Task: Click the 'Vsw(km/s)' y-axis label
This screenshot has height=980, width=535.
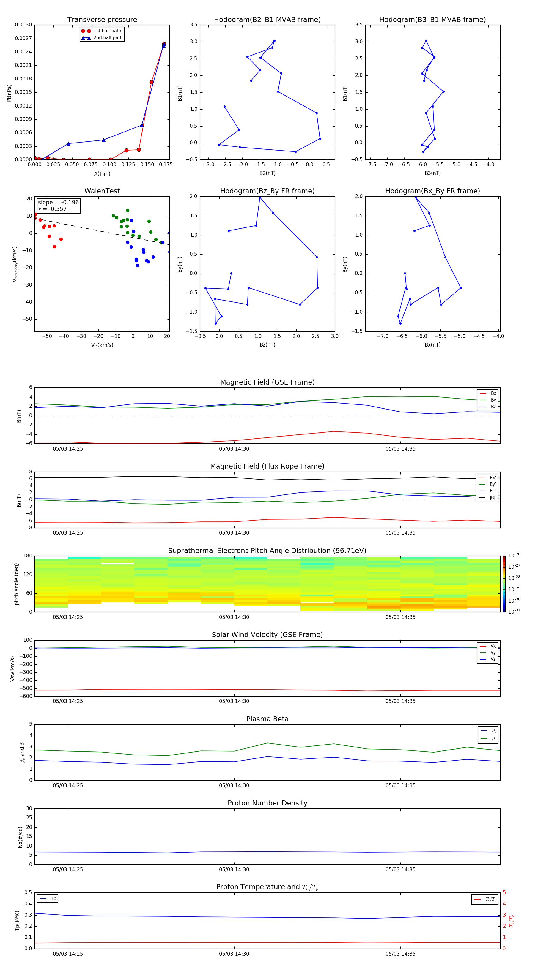Action: [x=12, y=668]
